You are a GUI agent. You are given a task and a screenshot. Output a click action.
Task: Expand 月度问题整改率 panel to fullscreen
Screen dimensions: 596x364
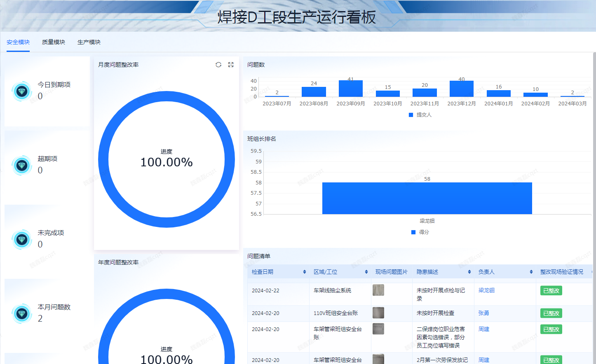tap(230, 65)
